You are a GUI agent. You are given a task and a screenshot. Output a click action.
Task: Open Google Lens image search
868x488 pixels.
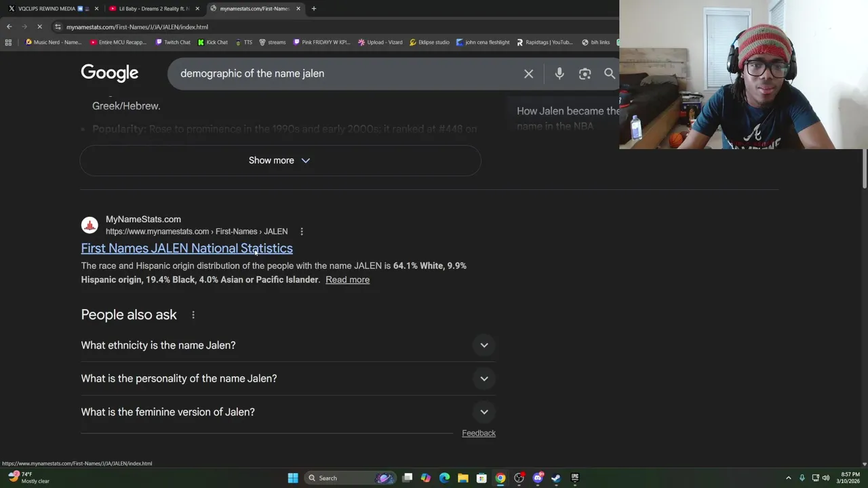tap(585, 74)
